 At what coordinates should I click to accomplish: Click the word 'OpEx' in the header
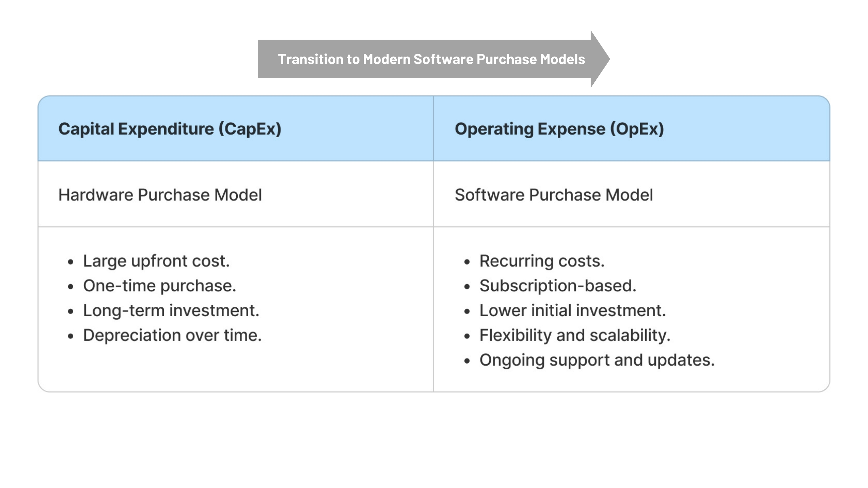click(637, 129)
